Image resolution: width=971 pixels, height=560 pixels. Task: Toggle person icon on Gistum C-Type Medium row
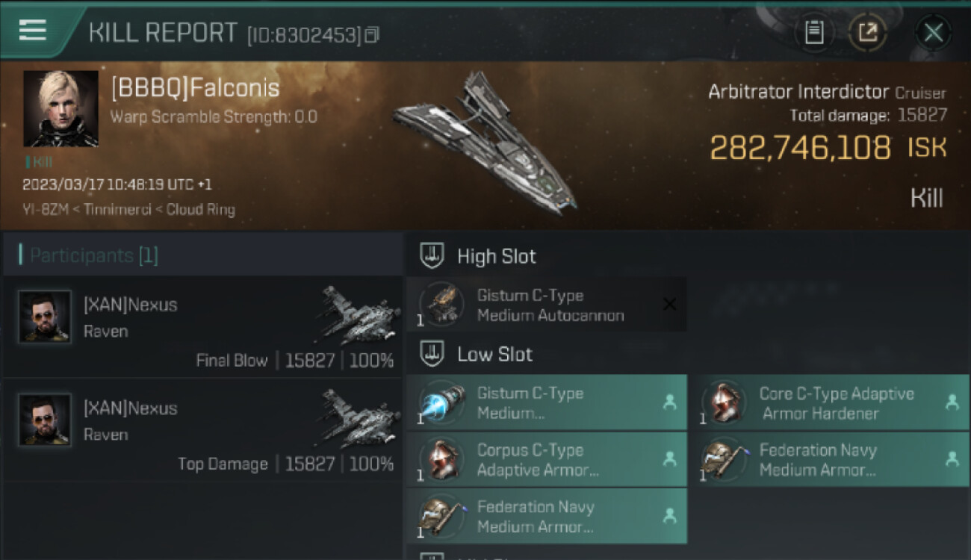669,403
